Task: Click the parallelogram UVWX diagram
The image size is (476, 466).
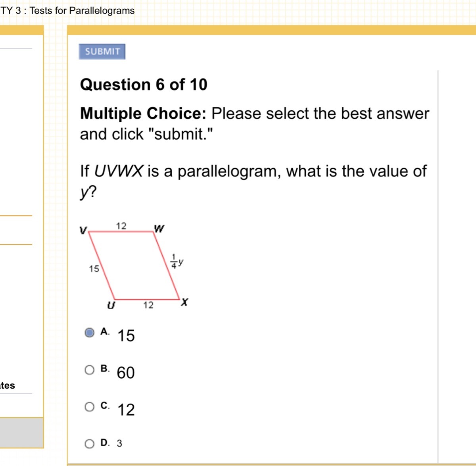Action: point(134,266)
